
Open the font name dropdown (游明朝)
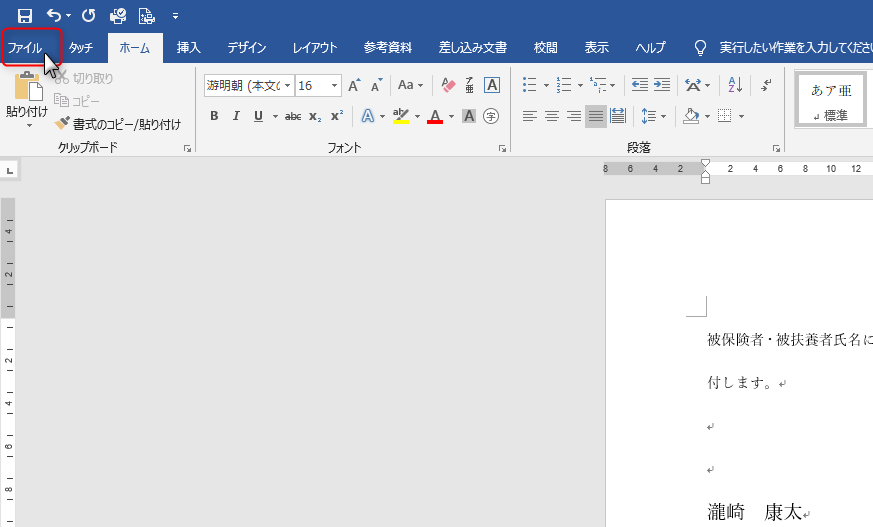287,86
